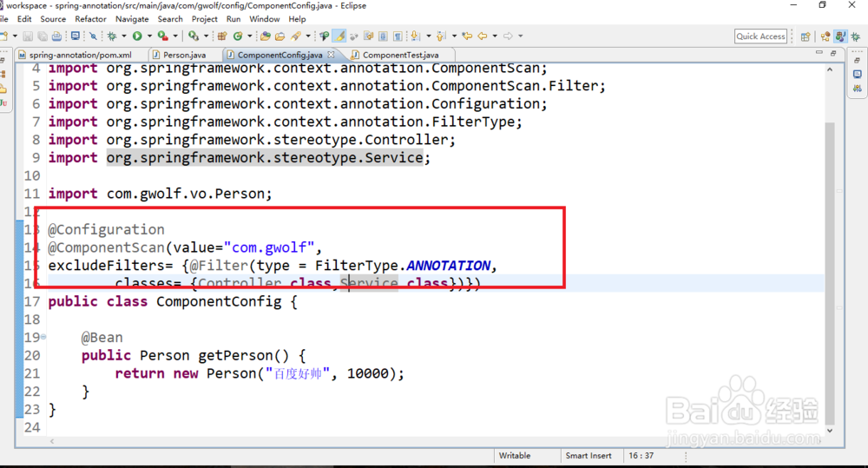Toggle Skip All Breakpoints

tap(93, 36)
